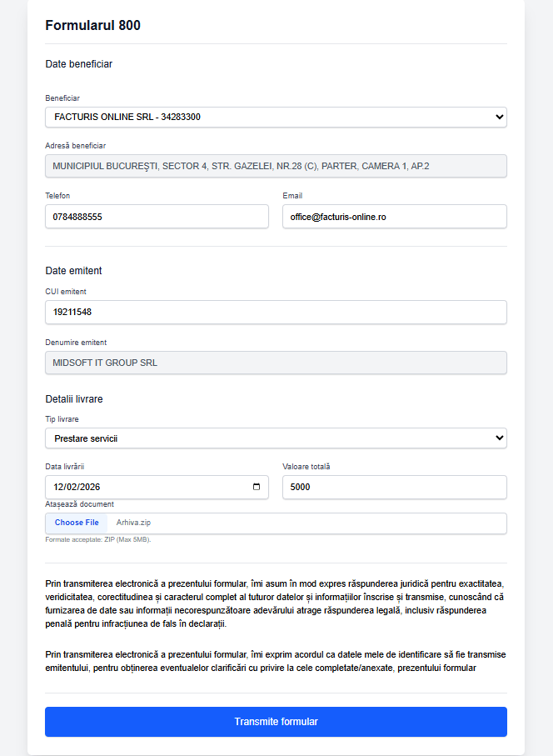This screenshot has height=756, width=553.
Task: Click the Atașează document label
Action: [79, 504]
